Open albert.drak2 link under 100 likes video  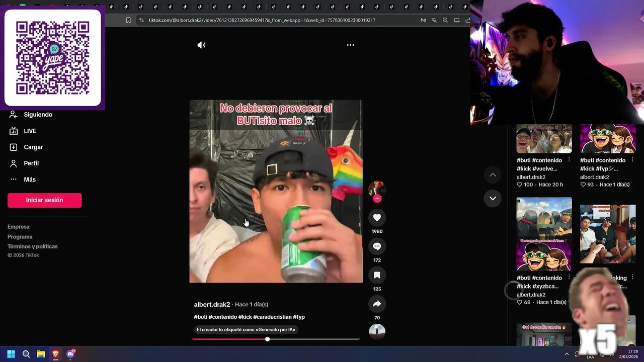(531, 177)
